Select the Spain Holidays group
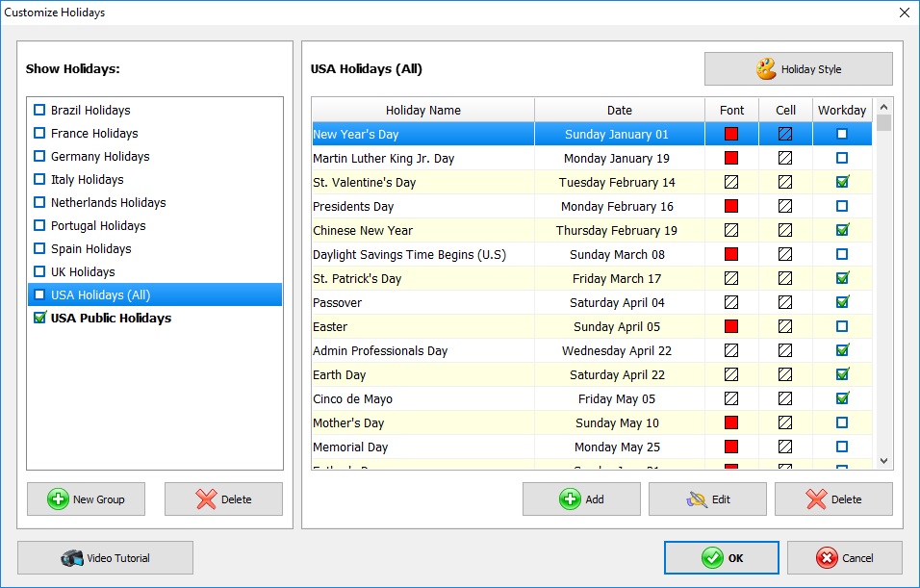Screen dimensions: 920x588 click(155, 248)
